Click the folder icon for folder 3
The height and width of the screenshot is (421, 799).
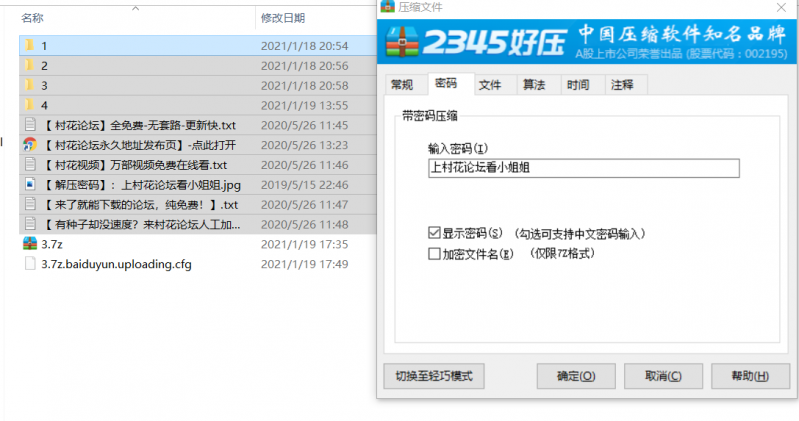[x=30, y=86]
